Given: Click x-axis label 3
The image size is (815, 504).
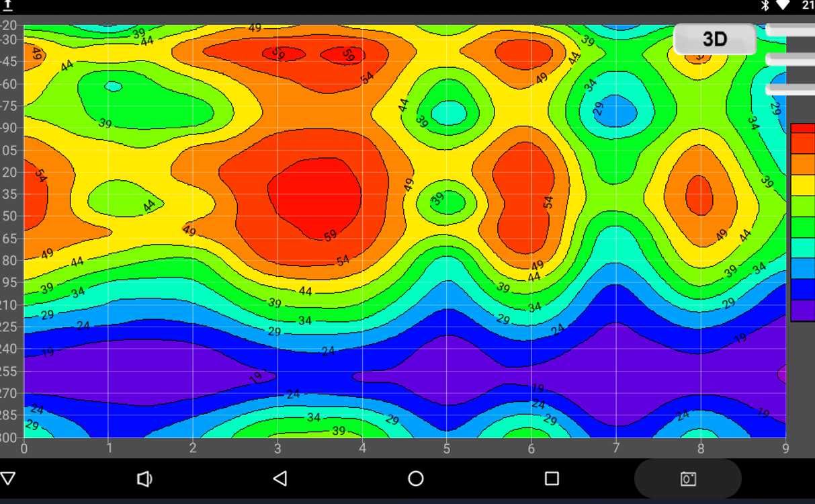Looking at the screenshot, I should [277, 448].
